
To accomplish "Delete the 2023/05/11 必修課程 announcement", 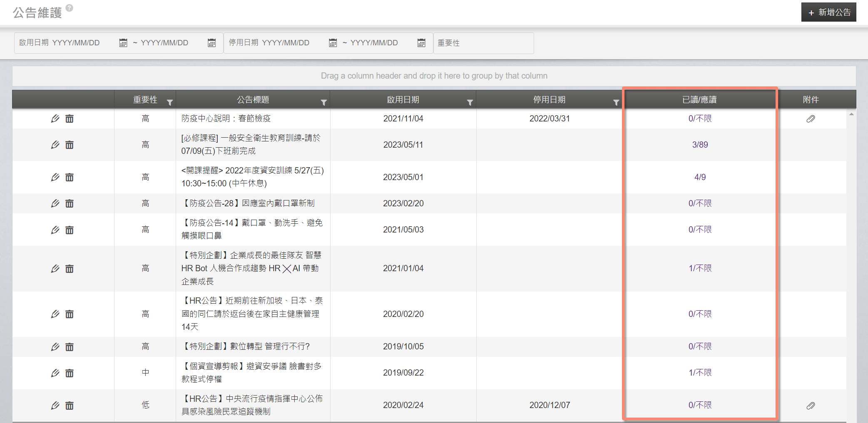I will pos(70,145).
